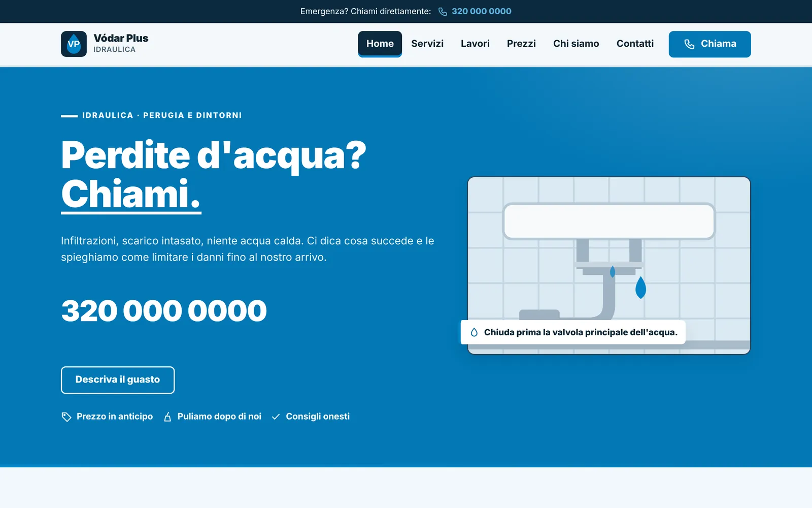Click the price tag icon beside Prezzo in anticipo
Viewport: 812px width, 508px height.
tap(66, 417)
